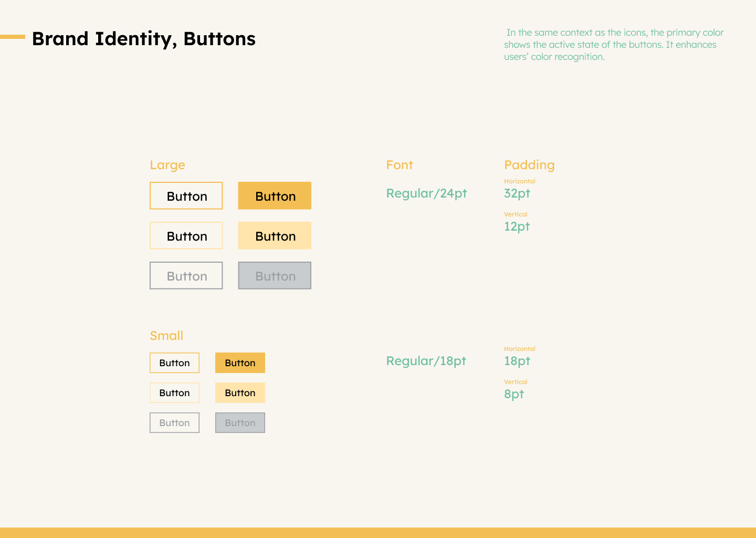Click the small gray outlined disabled Button
The width and height of the screenshot is (756, 538).
pos(174,423)
